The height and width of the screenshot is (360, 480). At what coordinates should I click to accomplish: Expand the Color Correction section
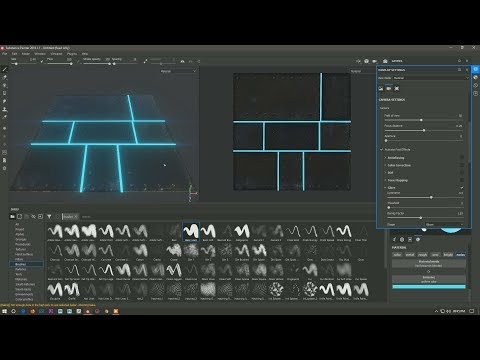(386, 165)
